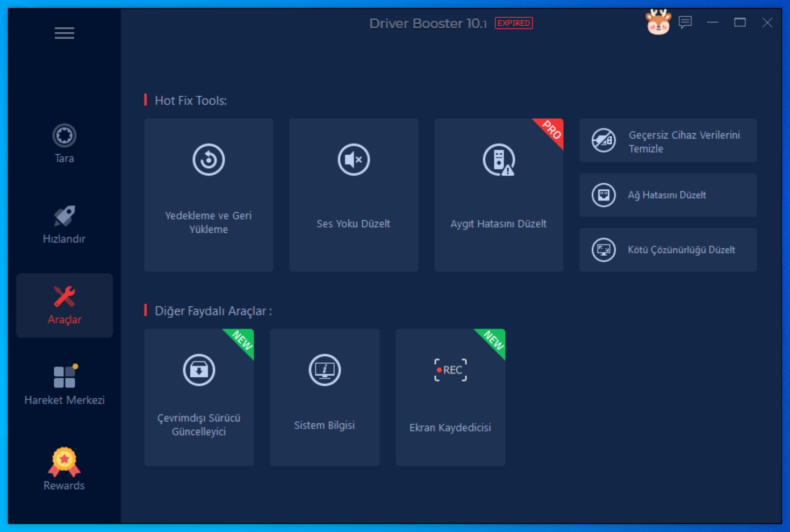Image resolution: width=790 pixels, height=532 pixels.
Task: Open the feedback chat icon
Action: point(685,23)
